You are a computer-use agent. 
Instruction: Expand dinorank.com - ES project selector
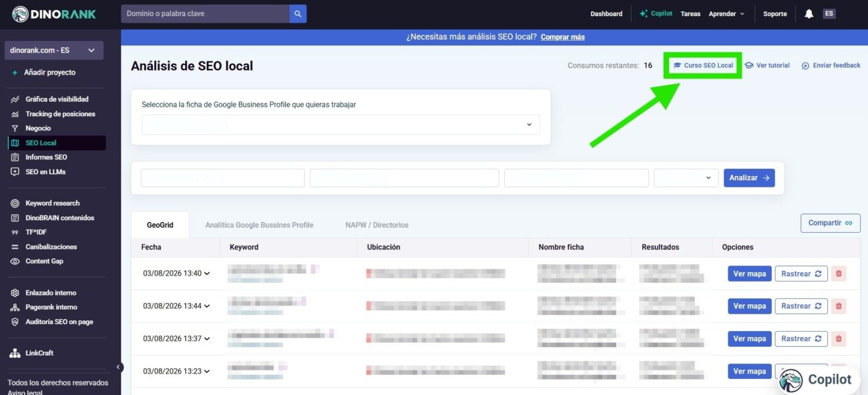(x=53, y=50)
